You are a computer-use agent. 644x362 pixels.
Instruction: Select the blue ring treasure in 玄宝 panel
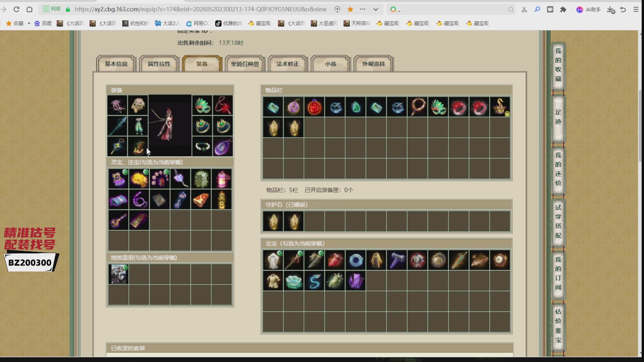point(356,260)
